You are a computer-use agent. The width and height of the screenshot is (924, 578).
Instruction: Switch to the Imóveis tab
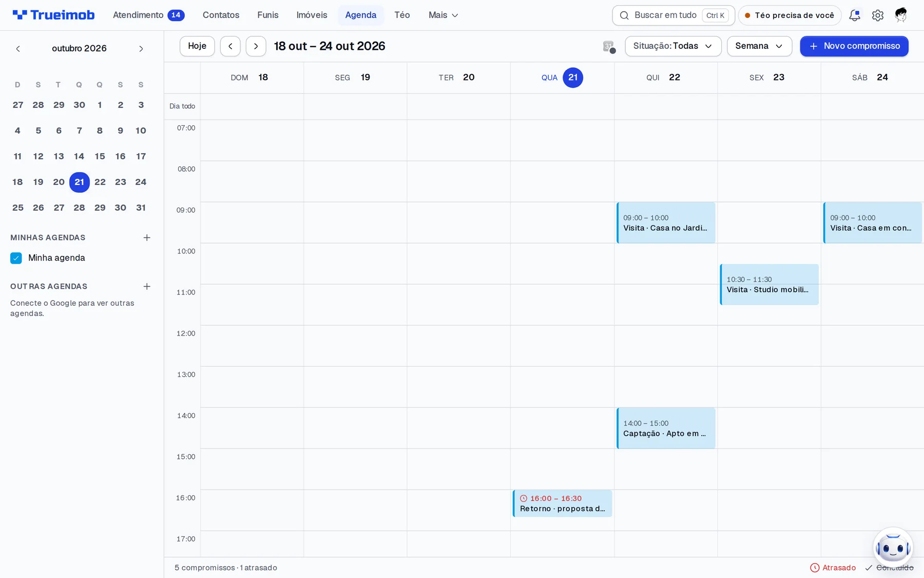pyautogui.click(x=312, y=15)
